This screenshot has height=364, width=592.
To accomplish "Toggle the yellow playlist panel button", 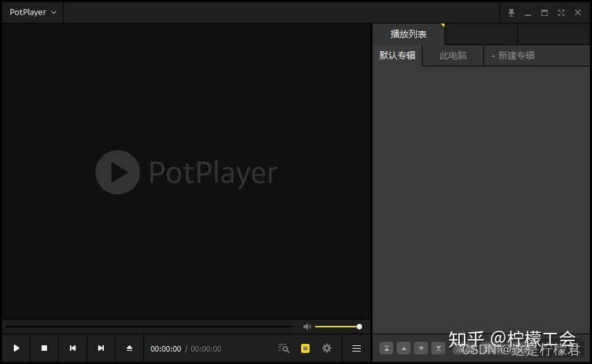I will 305,349.
